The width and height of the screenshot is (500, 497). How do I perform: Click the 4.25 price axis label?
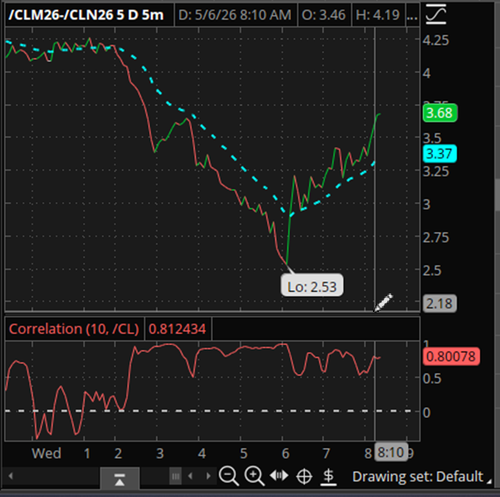click(436, 40)
